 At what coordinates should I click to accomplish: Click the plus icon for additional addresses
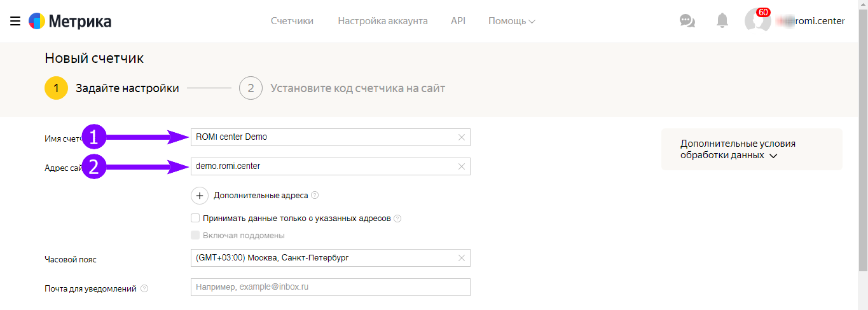coord(200,196)
